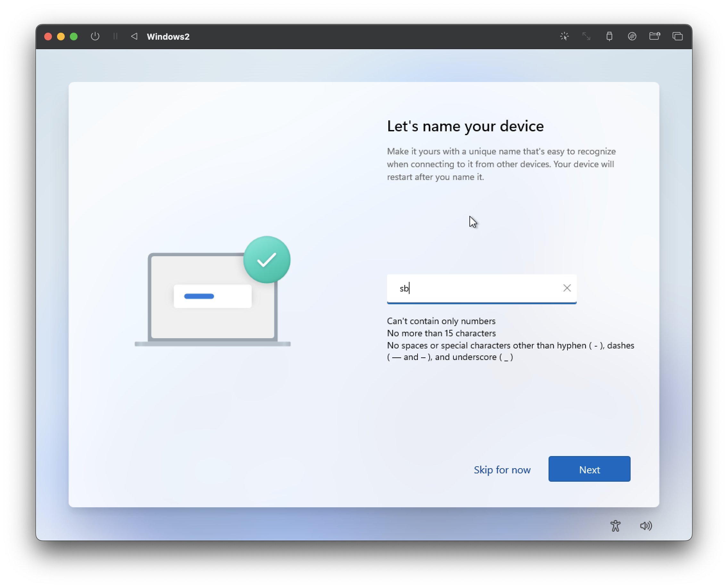Click the overlapping windows toolbar icon
728x588 pixels.
tap(677, 36)
